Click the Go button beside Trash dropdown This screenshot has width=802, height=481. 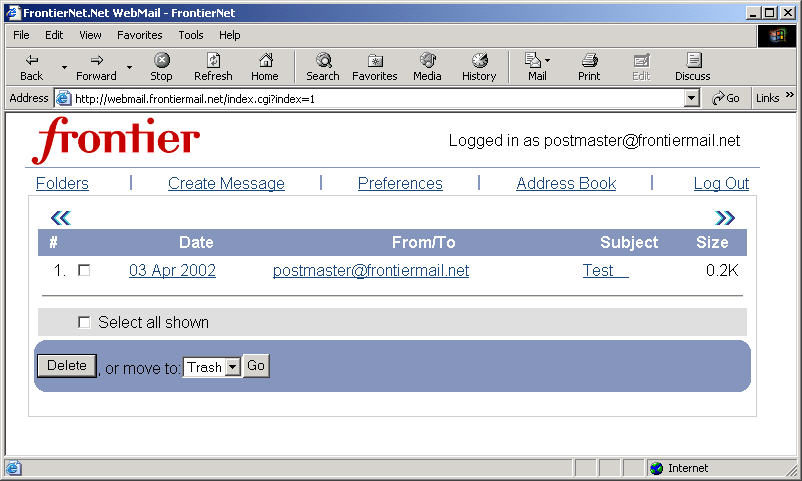click(256, 366)
